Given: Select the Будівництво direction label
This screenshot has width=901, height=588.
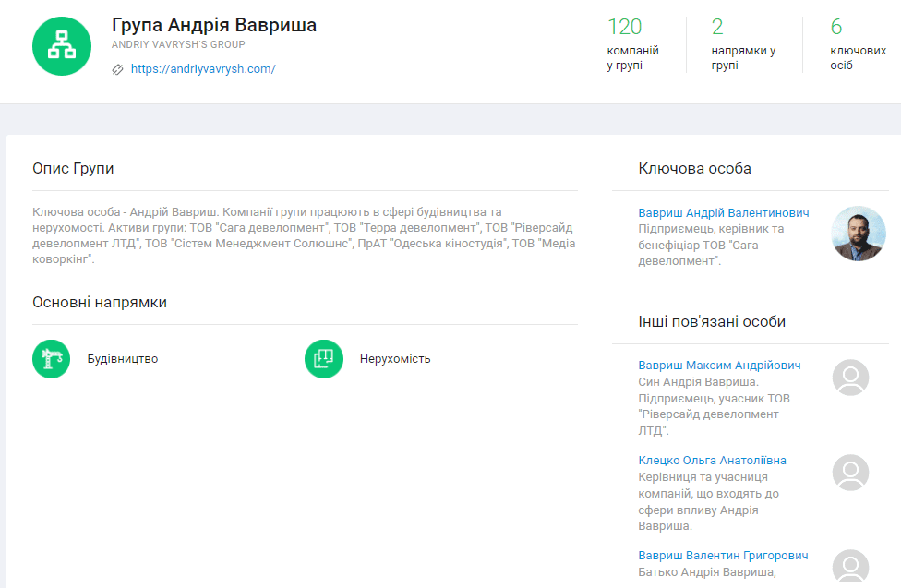Looking at the screenshot, I should 123,359.
